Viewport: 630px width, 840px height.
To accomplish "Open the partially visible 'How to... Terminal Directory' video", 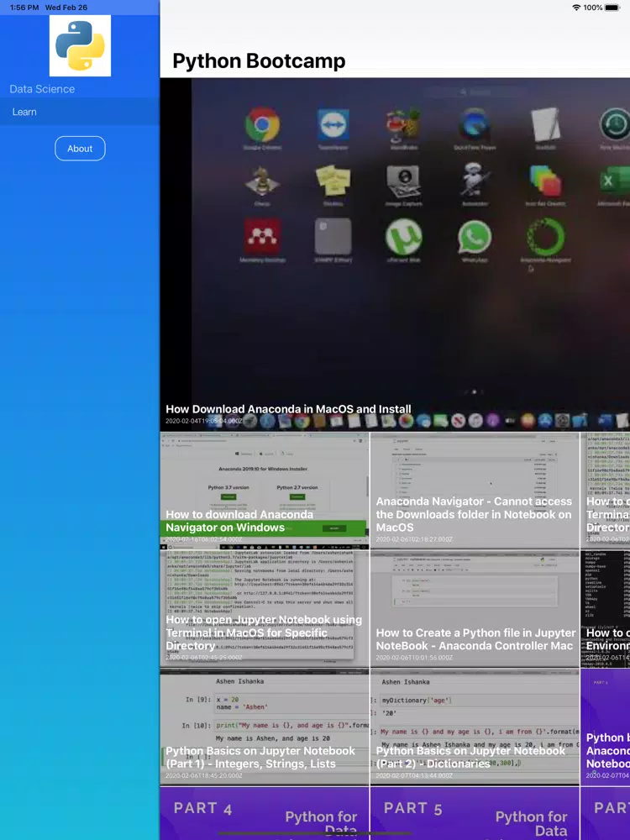I will (606, 491).
